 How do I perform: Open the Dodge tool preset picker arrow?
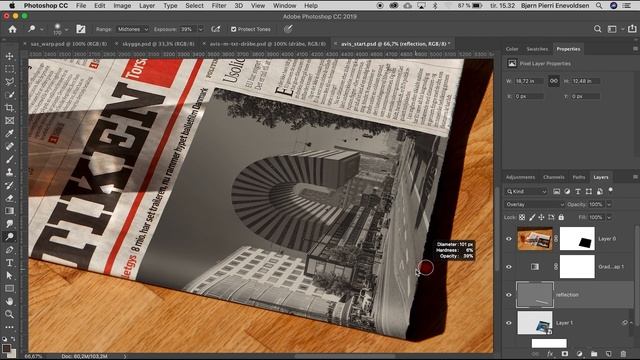click(42, 29)
